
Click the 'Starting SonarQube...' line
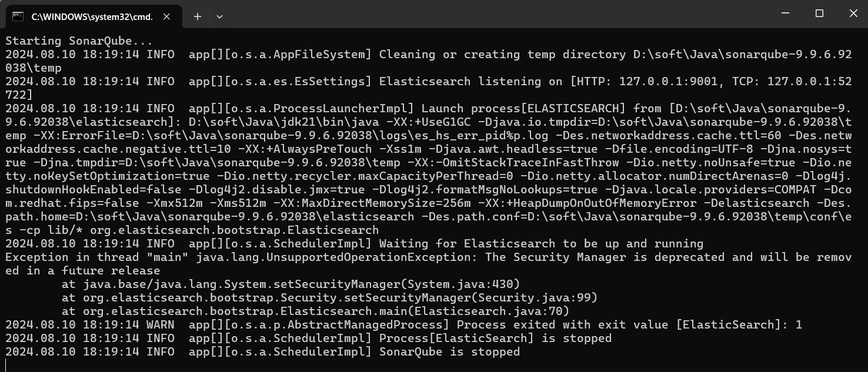(79, 41)
